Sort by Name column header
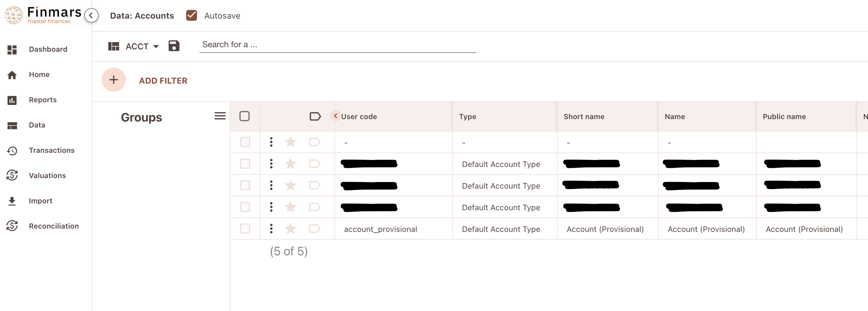The image size is (868, 311). point(675,117)
